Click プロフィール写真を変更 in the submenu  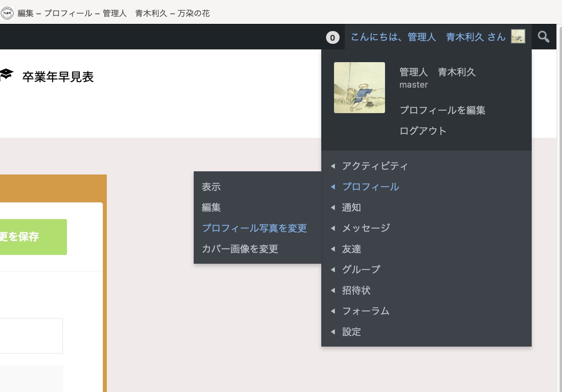254,228
